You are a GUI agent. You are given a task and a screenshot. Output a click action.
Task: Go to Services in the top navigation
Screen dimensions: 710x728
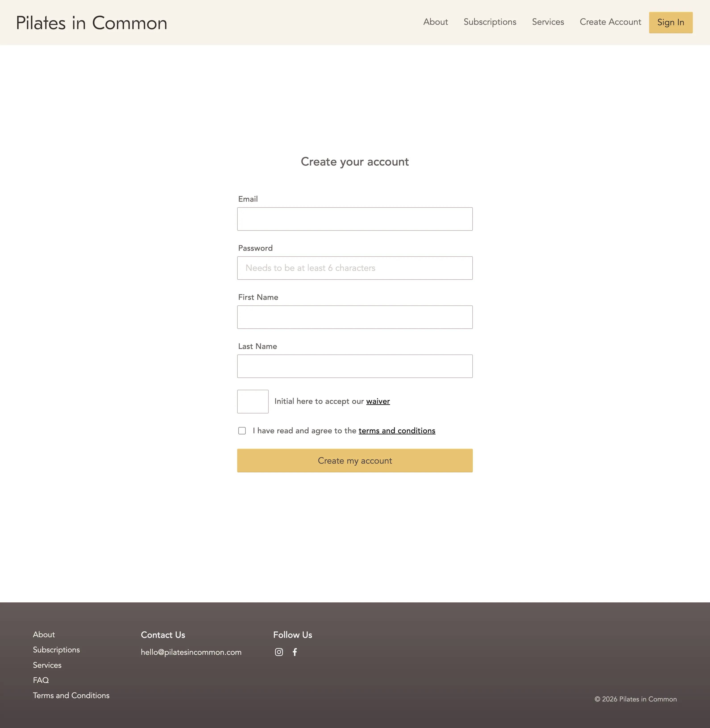click(x=548, y=22)
